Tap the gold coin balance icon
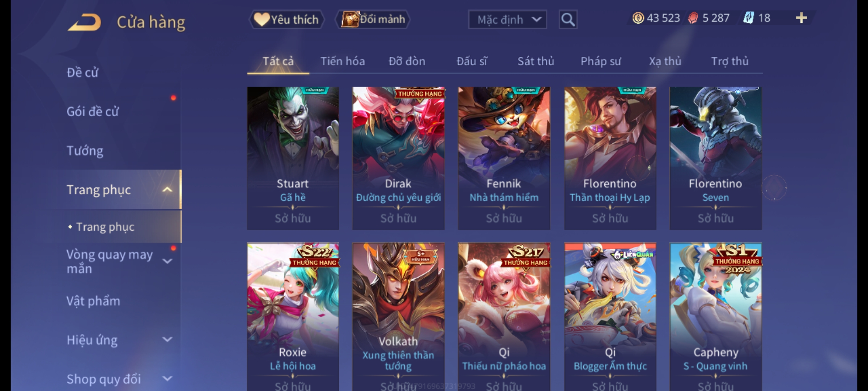This screenshot has width=868, height=391. (x=638, y=18)
